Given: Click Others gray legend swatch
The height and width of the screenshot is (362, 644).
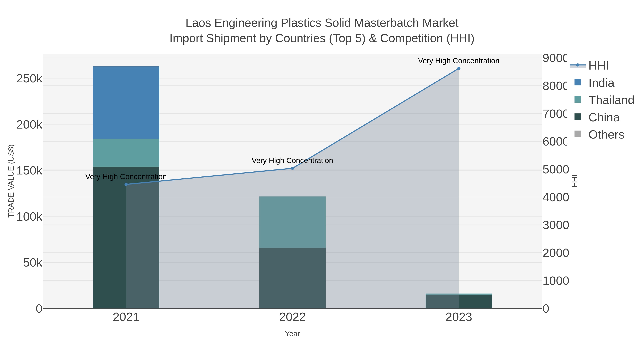Looking at the screenshot, I should (x=578, y=134).
